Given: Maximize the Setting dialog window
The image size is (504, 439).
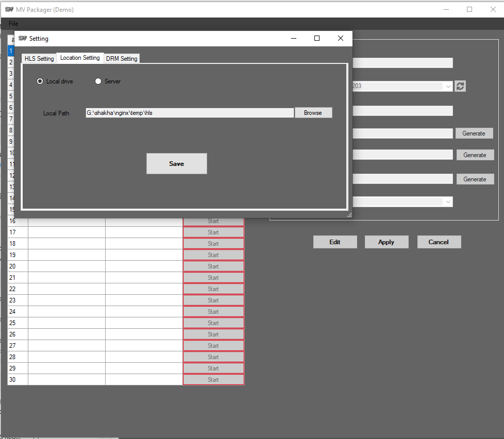Looking at the screenshot, I should [x=317, y=38].
